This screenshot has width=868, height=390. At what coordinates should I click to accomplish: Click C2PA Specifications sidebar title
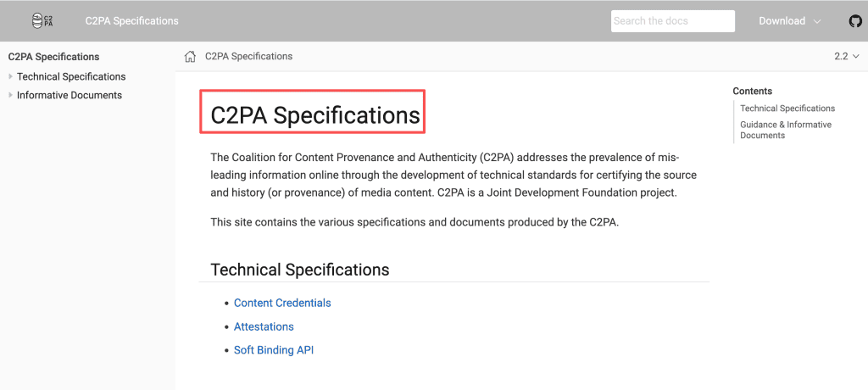coord(53,57)
